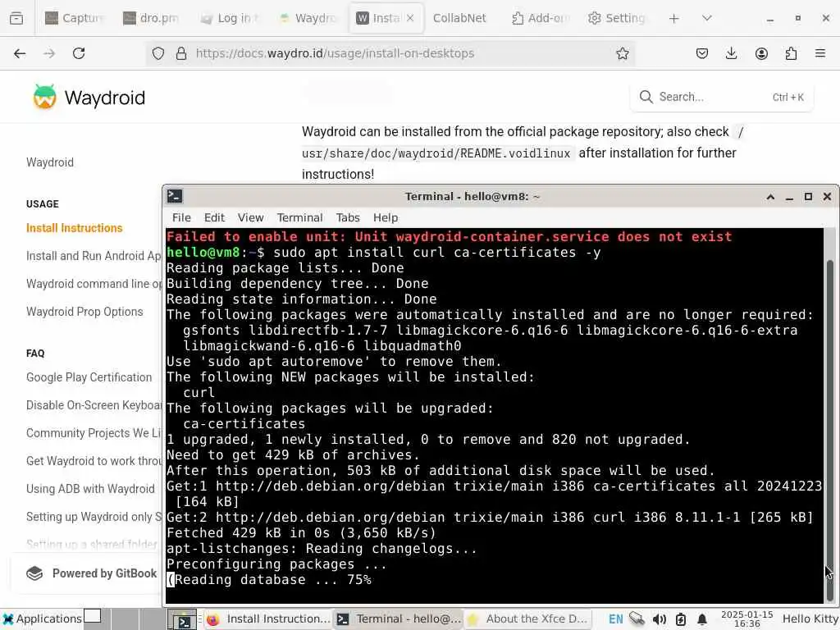Open the terminal Edit menu

214,217
